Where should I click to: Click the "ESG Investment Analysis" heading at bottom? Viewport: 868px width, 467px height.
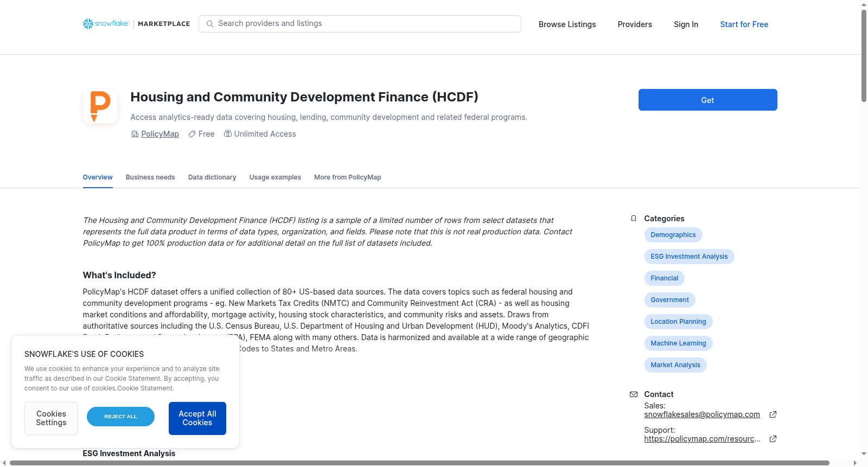pyautogui.click(x=129, y=453)
